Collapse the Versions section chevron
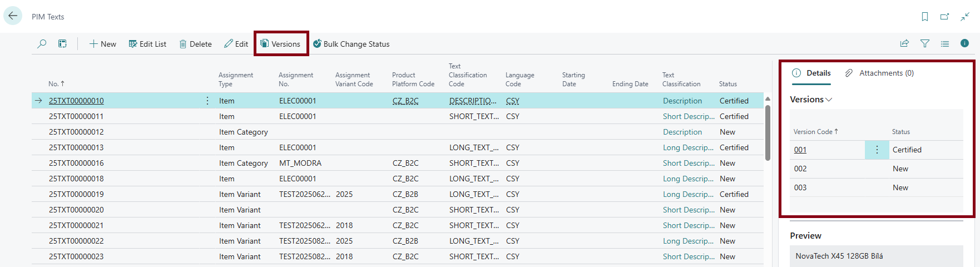The width and height of the screenshot is (980, 267). (x=829, y=100)
